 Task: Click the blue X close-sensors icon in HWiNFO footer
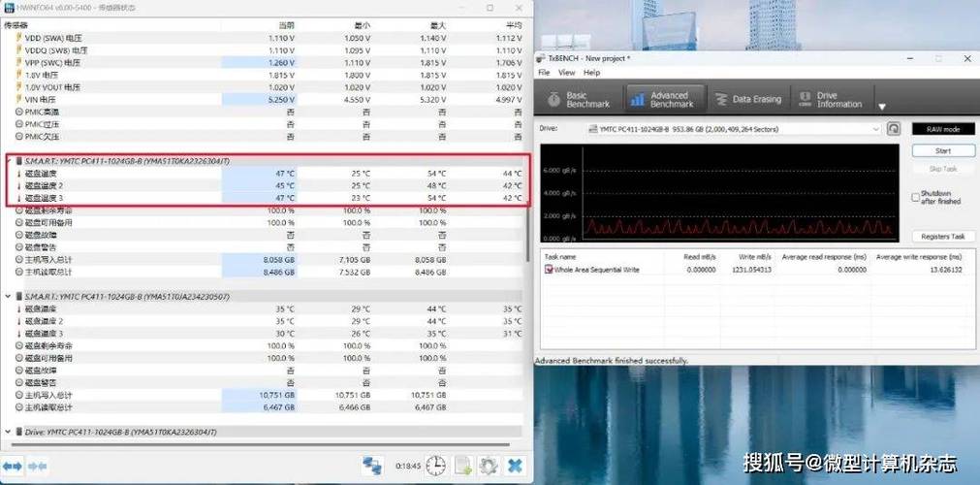click(x=515, y=467)
